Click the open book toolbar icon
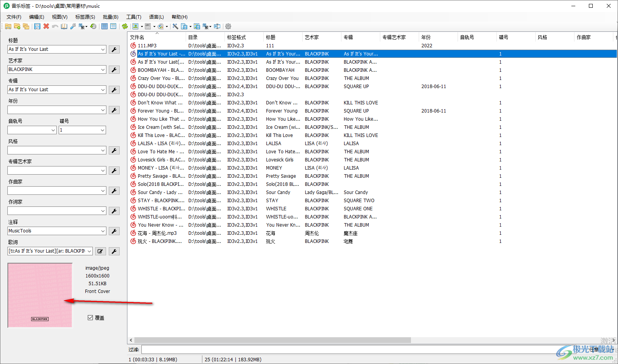The width and height of the screenshot is (618, 364). (x=64, y=26)
